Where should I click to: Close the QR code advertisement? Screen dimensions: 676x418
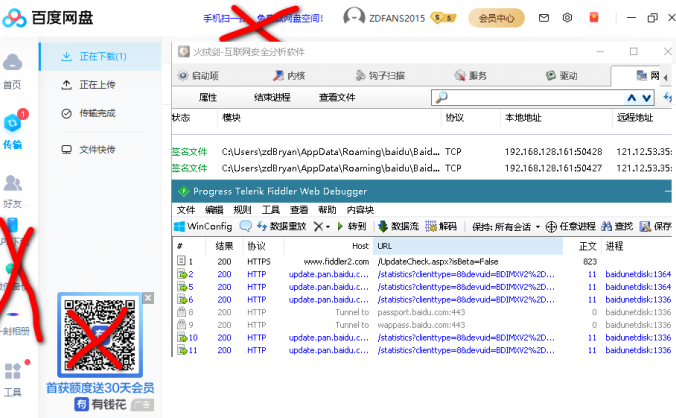point(148,298)
